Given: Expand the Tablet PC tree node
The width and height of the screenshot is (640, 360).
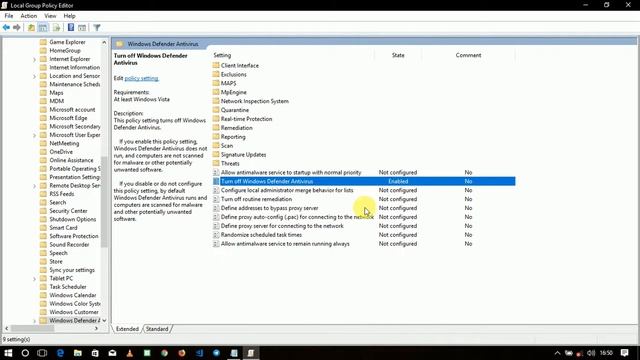Looking at the screenshot, I should [34, 279].
